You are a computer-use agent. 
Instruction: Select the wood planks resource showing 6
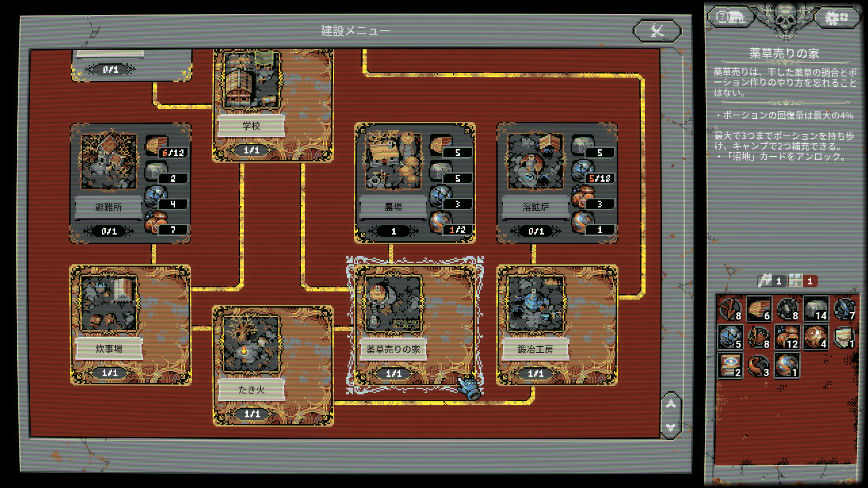759,309
